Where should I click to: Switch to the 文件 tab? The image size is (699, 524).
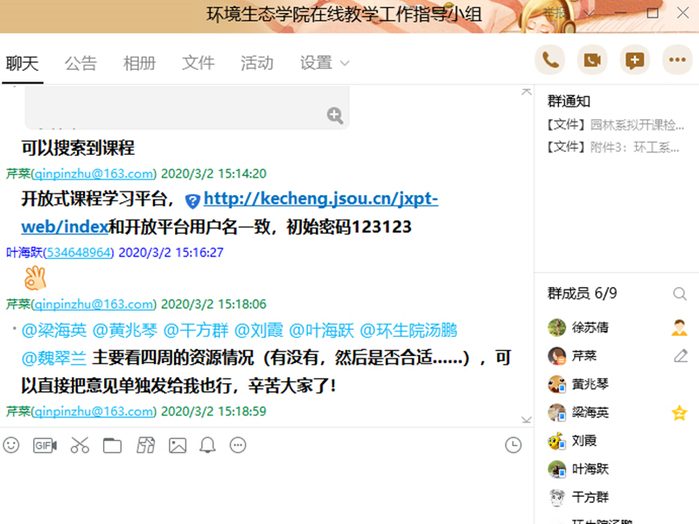click(x=198, y=63)
